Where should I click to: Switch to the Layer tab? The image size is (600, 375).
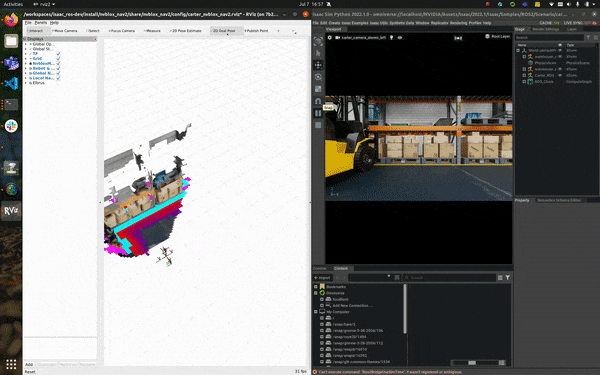tap(572, 29)
